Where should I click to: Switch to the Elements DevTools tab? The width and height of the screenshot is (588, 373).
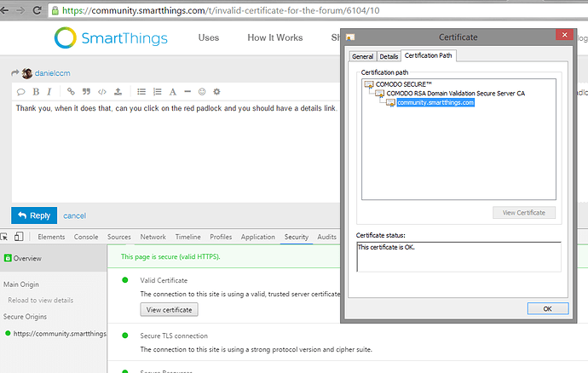[51, 237]
